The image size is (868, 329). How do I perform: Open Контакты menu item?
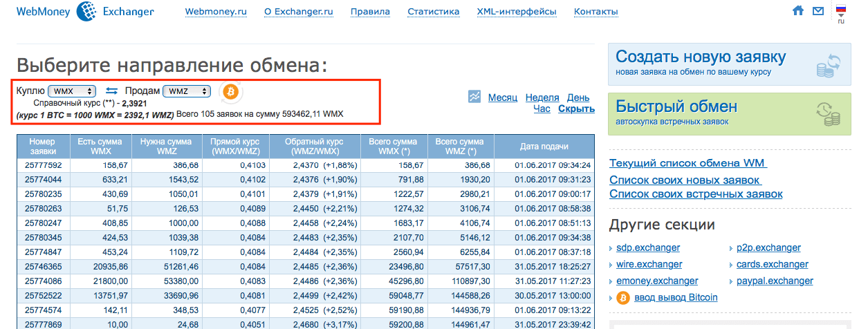point(596,12)
